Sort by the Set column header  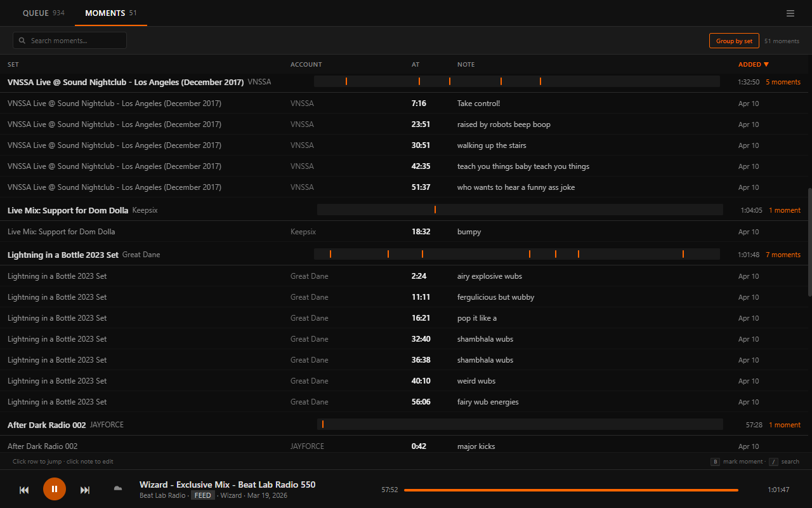click(13, 64)
